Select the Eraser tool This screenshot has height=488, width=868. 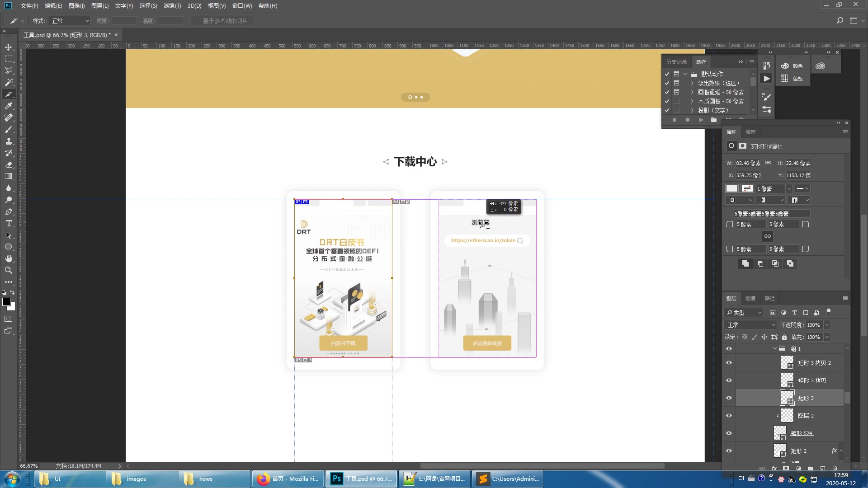coord(9,164)
